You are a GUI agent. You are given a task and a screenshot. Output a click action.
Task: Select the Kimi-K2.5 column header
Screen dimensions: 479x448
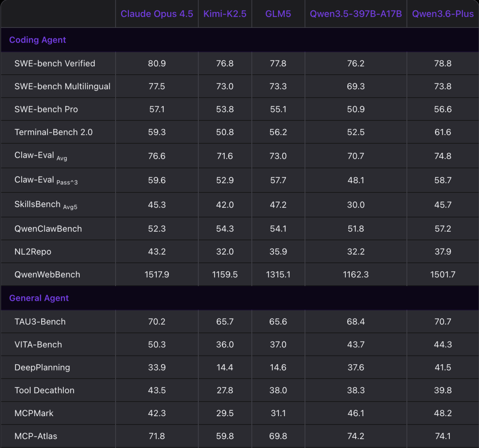point(225,14)
